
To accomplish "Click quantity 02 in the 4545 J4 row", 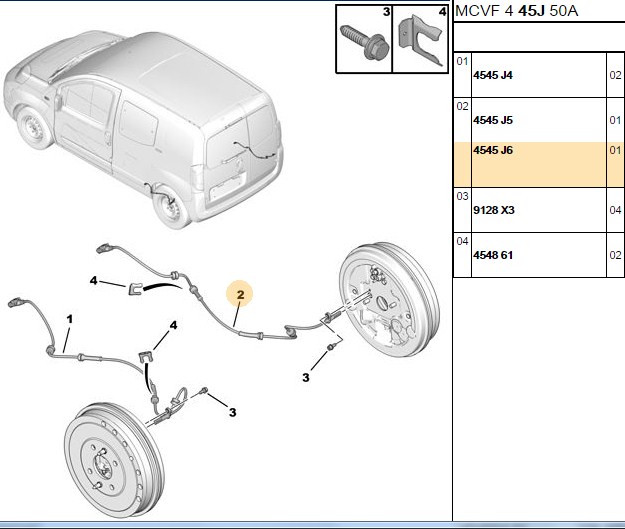I will (x=615, y=75).
